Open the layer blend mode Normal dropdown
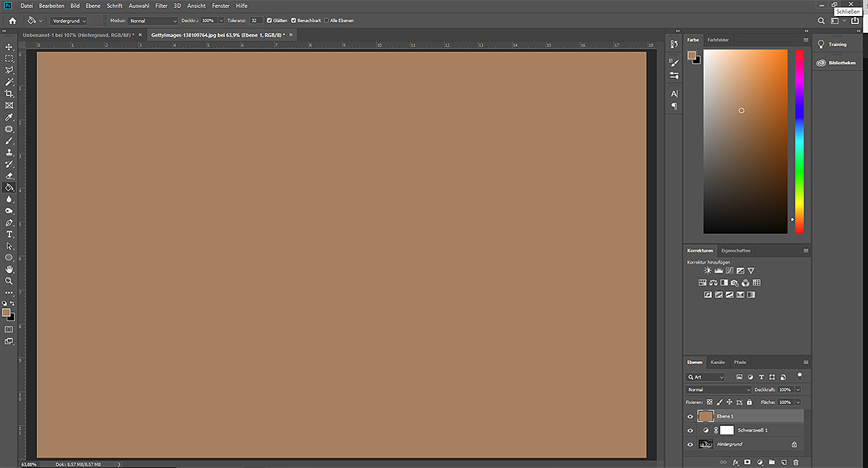The image size is (868, 468). point(718,389)
